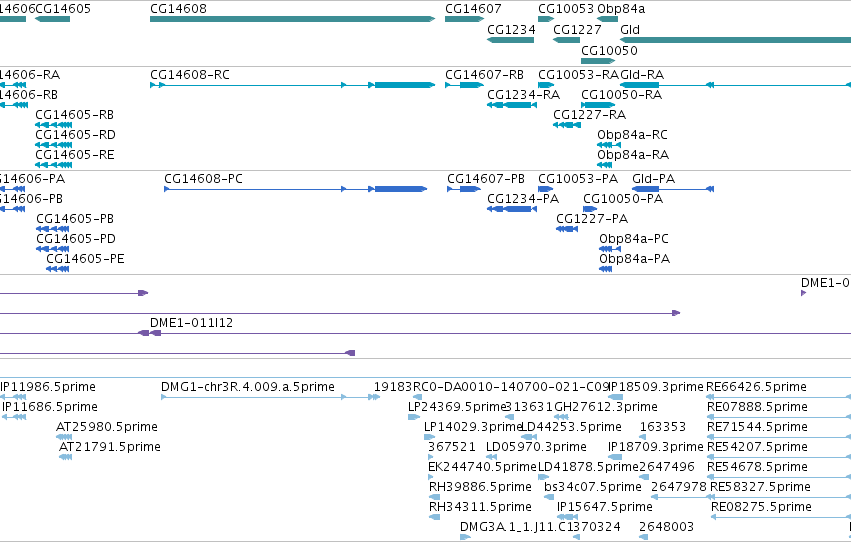Click the CG1234-PA protein label
Screen dimensions: 851x542
pyautogui.click(x=523, y=199)
